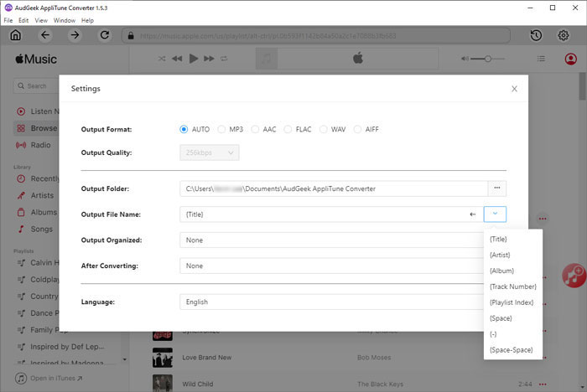Viewport: 587px width, 392px height.
Task: Select AUTO output format
Action: tap(184, 130)
